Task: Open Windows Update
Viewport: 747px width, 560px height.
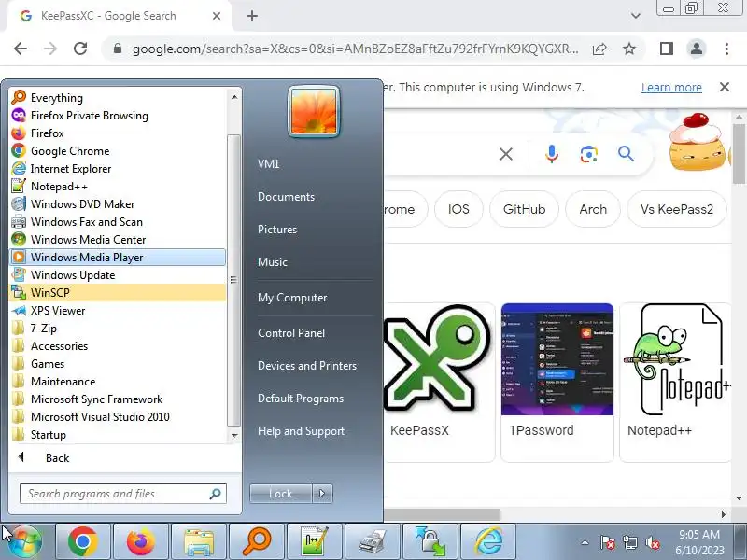Action: pyautogui.click(x=118, y=274)
